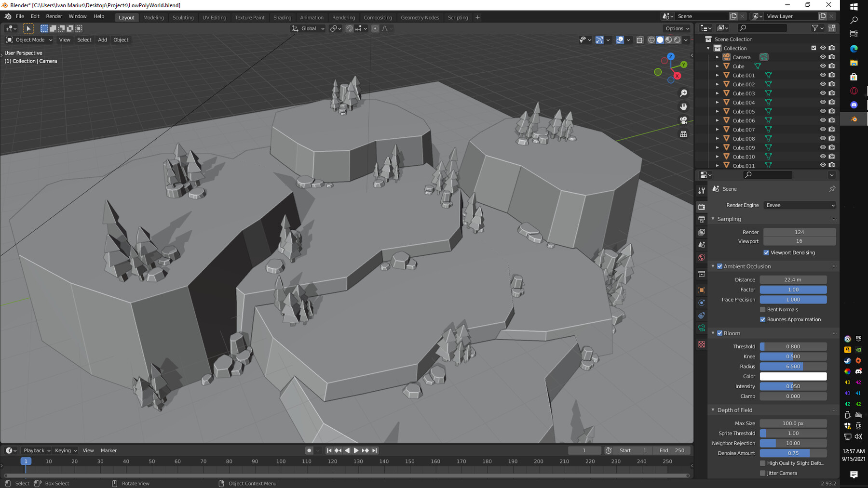Screen dimensions: 868x488
Task: Select the Blender icon in the Windows taskbar
Action: click(854, 119)
